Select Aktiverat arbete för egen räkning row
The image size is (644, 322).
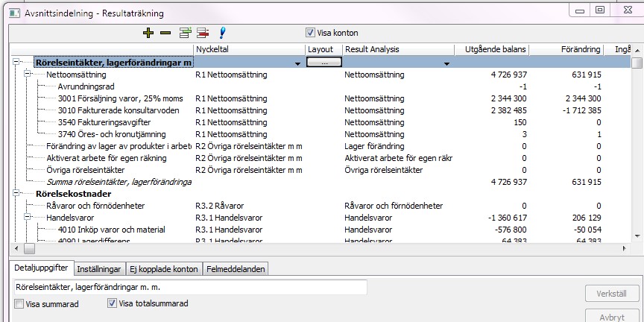click(x=107, y=158)
